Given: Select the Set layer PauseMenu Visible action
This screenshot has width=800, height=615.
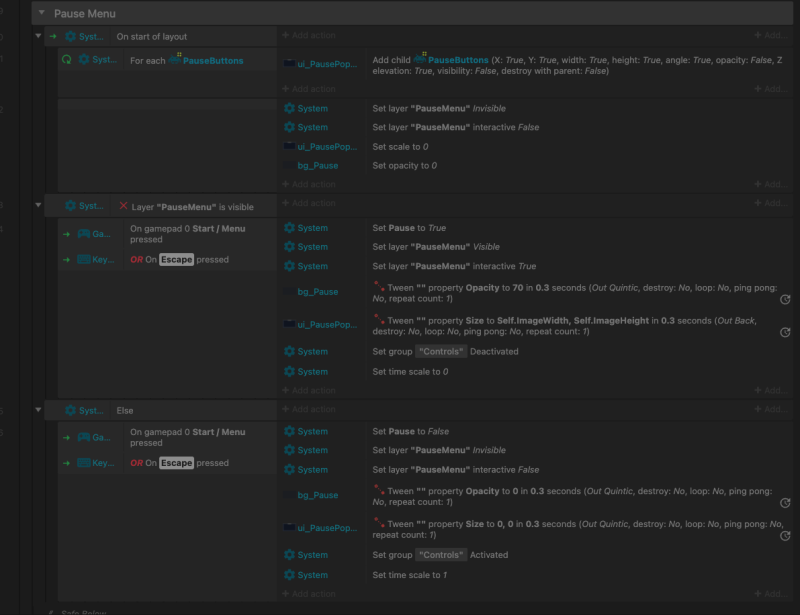Looking at the screenshot, I should click(436, 247).
